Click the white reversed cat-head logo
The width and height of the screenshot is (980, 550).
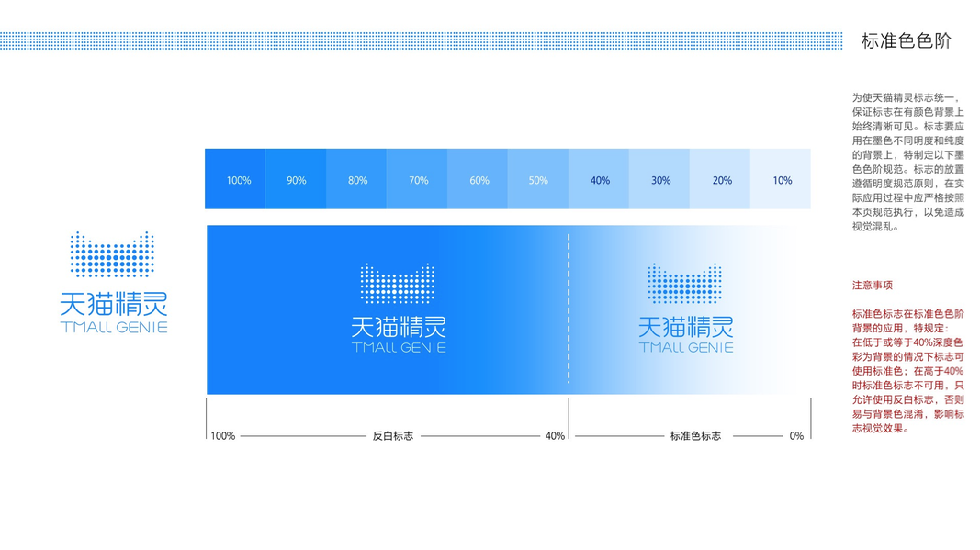pos(398,284)
